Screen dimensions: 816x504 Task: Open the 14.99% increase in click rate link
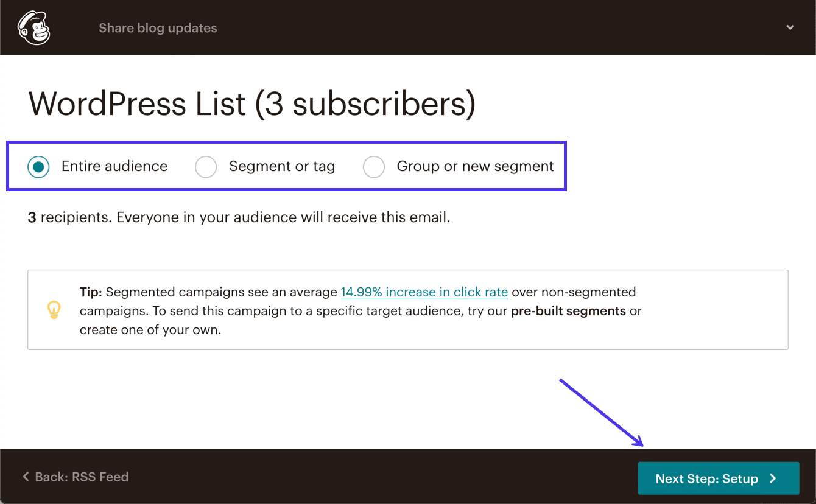tap(424, 292)
